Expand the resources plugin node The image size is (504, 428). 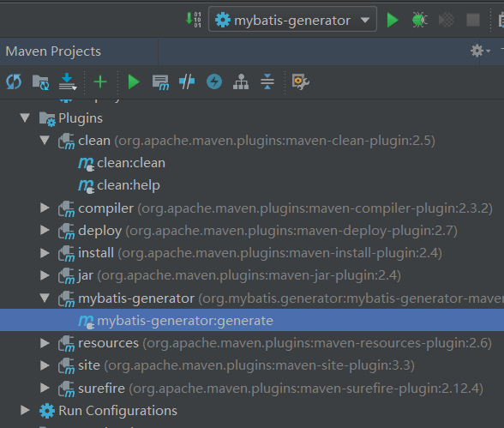click(x=45, y=343)
